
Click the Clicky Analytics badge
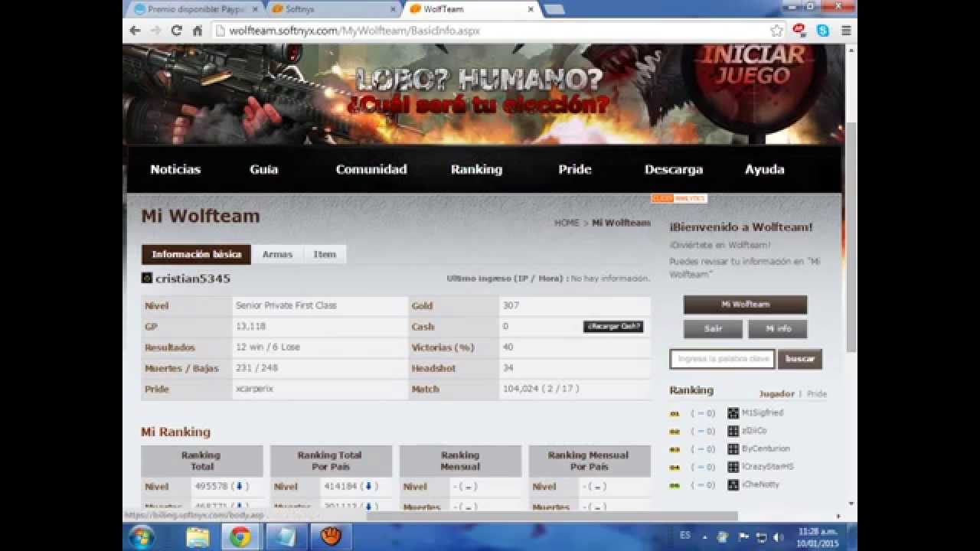pyautogui.click(x=678, y=198)
